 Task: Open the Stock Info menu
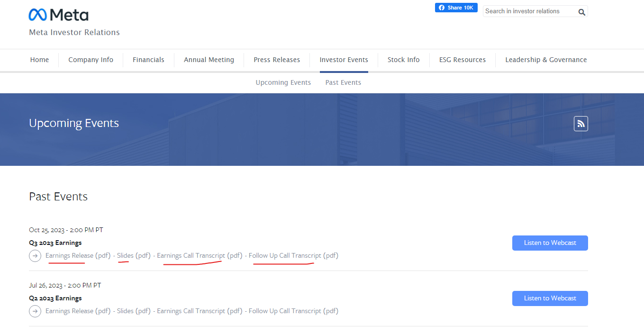[403, 60]
